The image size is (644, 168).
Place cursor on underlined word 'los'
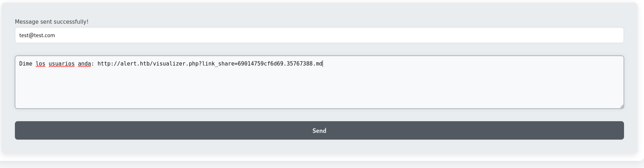41,64
